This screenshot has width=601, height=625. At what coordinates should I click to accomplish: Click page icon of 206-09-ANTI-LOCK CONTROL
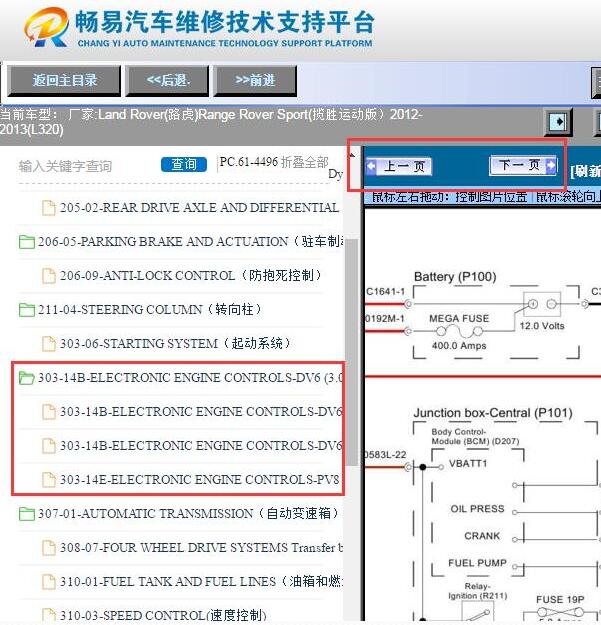point(49,276)
